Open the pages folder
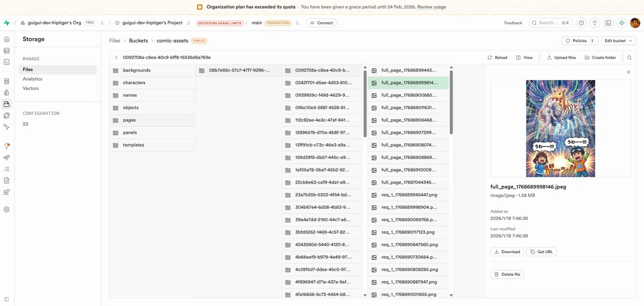 click(x=152, y=120)
